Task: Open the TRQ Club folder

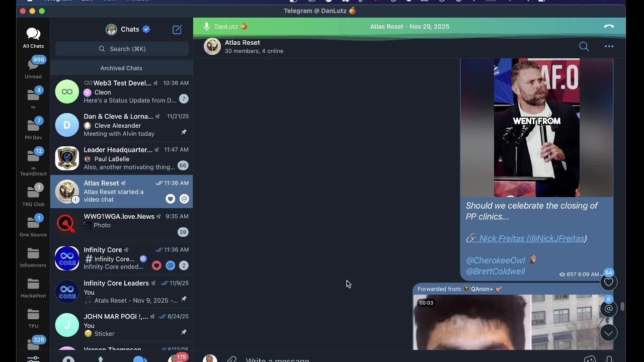Action: (x=33, y=195)
